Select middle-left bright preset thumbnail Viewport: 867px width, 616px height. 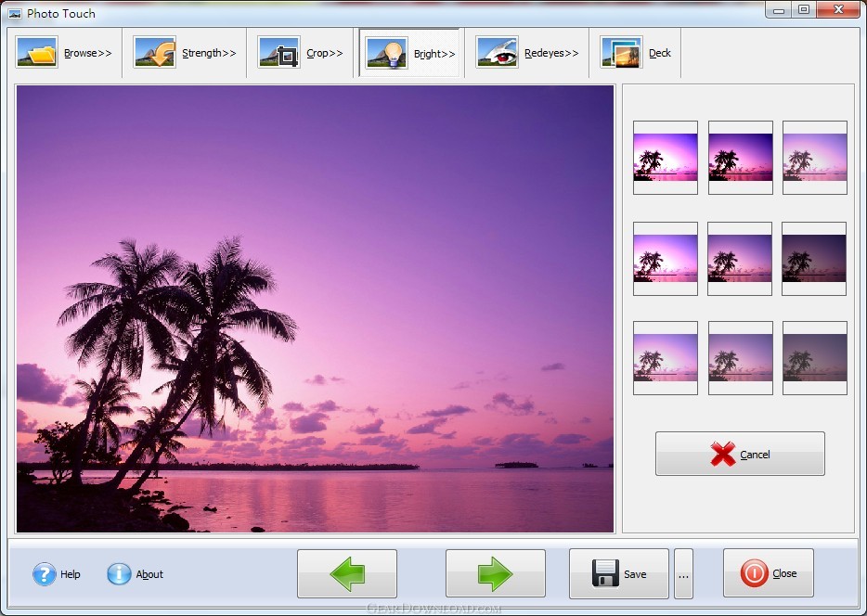point(666,259)
